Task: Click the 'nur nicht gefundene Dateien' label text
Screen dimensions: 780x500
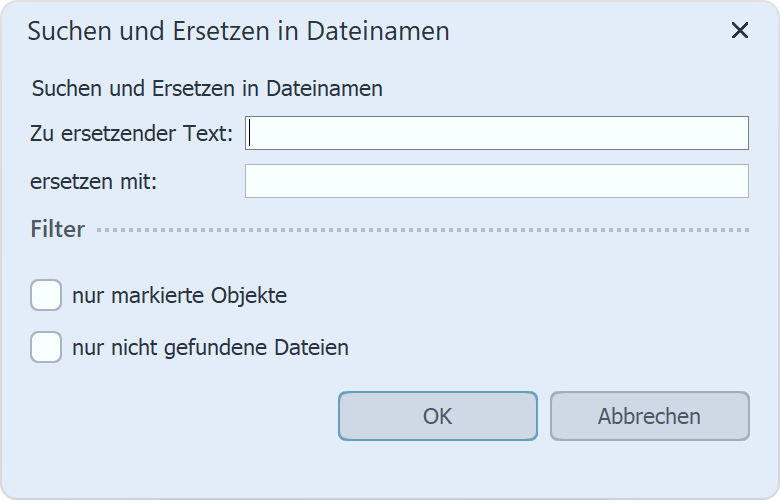Action: 210,348
